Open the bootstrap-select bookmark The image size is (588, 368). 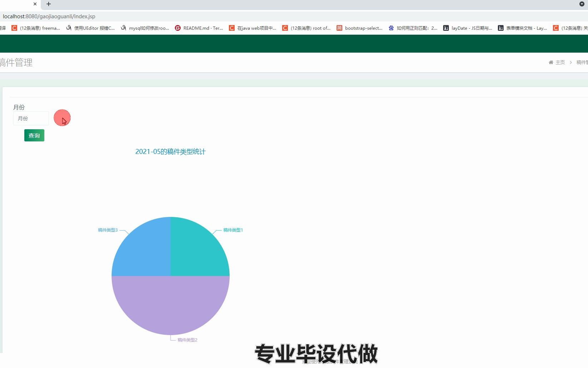coord(359,28)
